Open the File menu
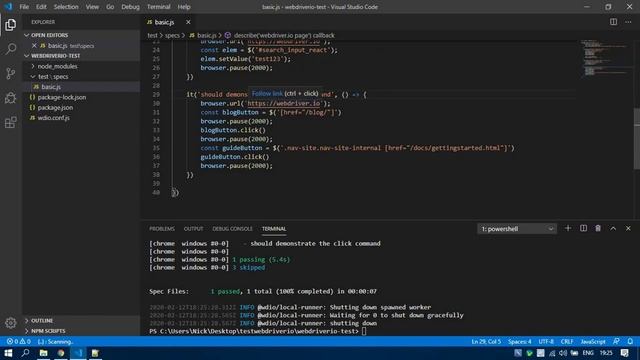The width and height of the screenshot is (640, 360). tap(24, 7)
